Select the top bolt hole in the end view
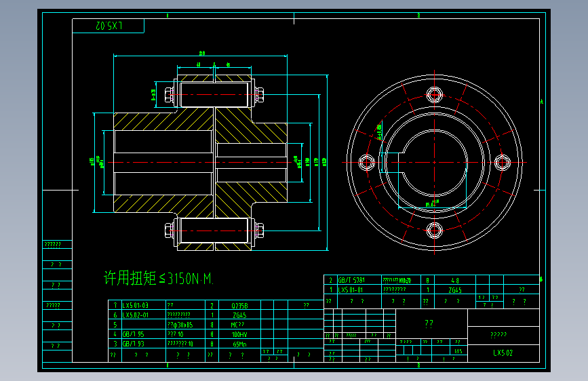 pyautogui.click(x=434, y=94)
